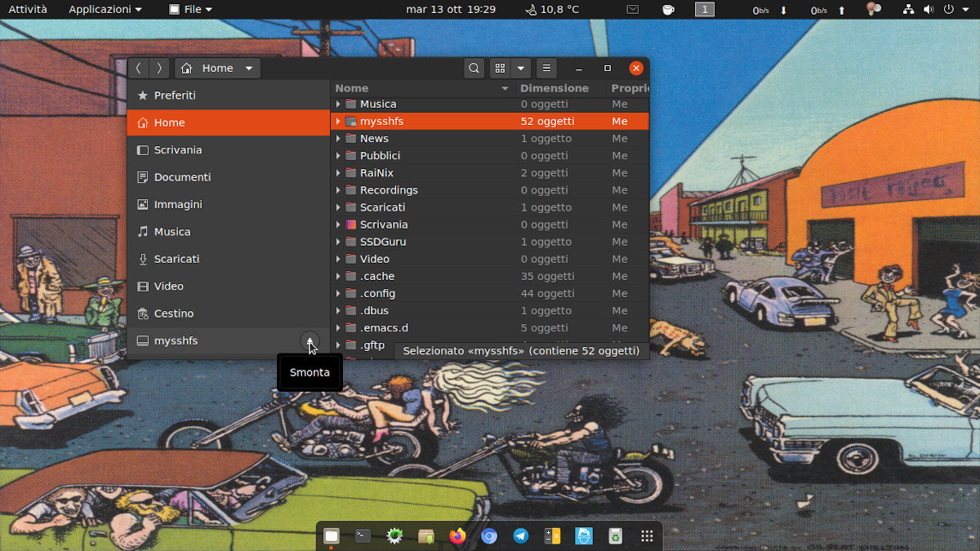
Task: Expand the Pubblici folder row
Action: coord(338,156)
